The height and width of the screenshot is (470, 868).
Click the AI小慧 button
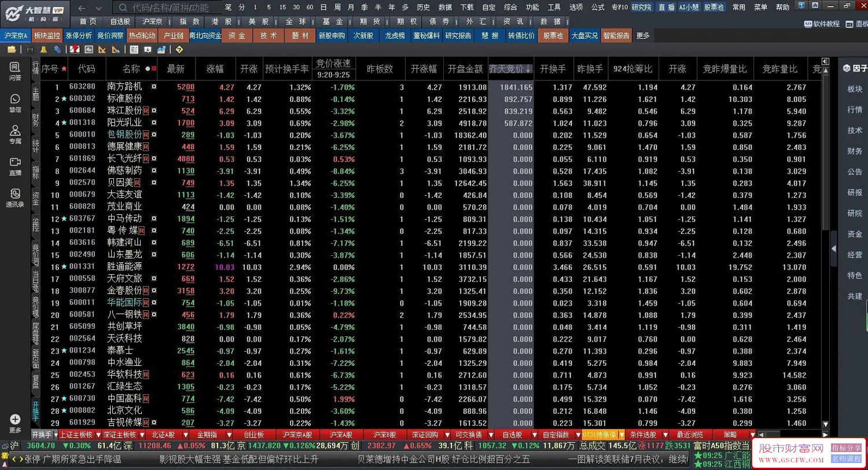(x=689, y=7)
